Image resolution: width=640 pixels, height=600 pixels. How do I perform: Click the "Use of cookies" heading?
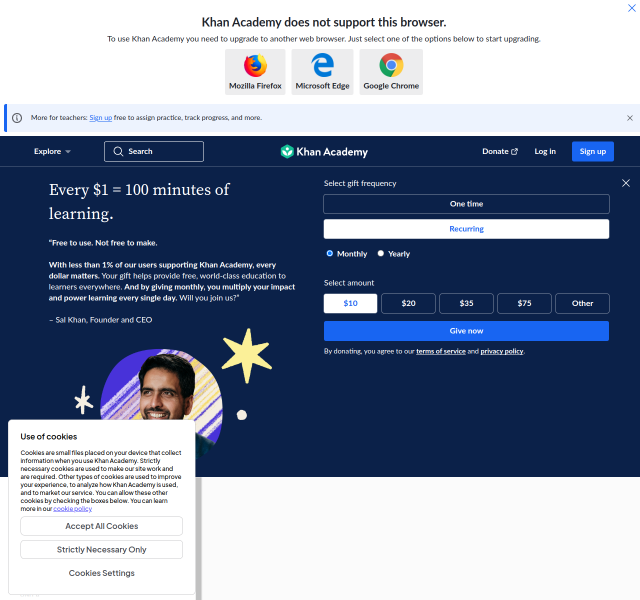[x=49, y=437]
